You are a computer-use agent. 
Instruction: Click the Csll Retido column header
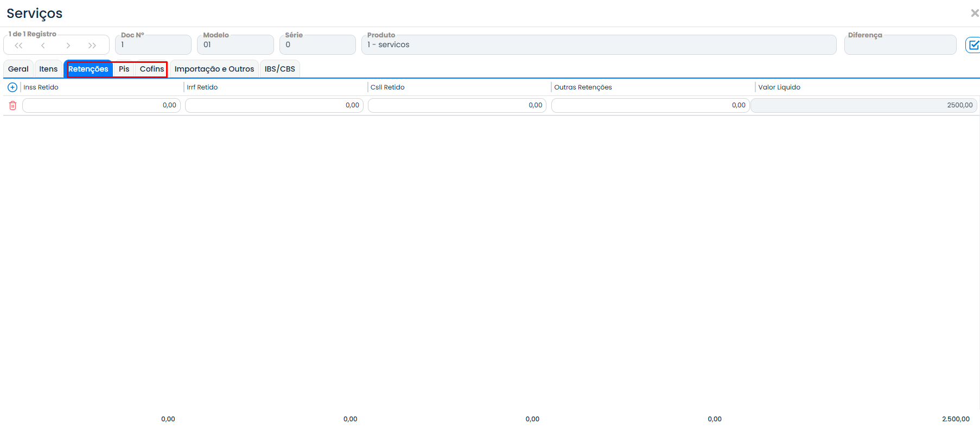(387, 87)
